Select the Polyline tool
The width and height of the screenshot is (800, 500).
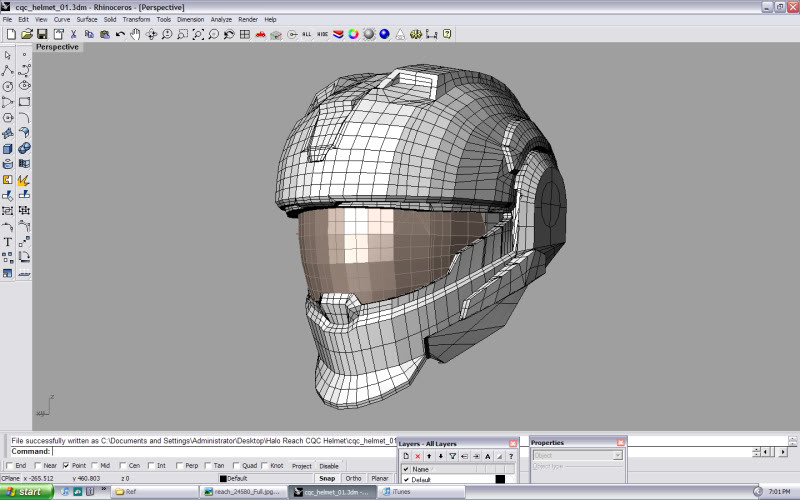[x=8, y=70]
